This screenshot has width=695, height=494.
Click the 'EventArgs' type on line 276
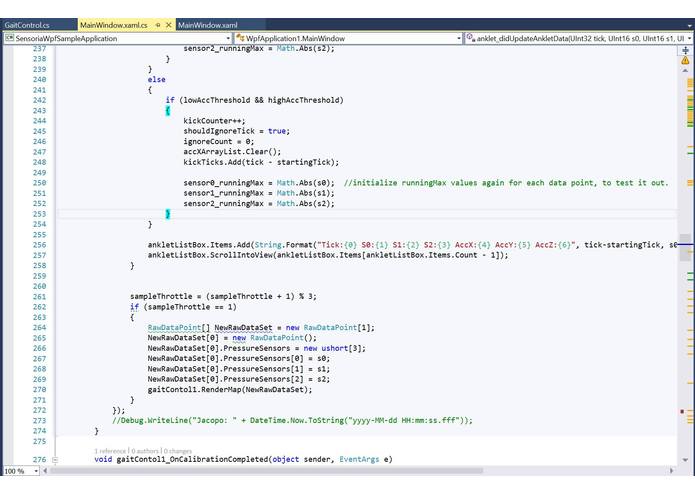[x=359, y=459]
